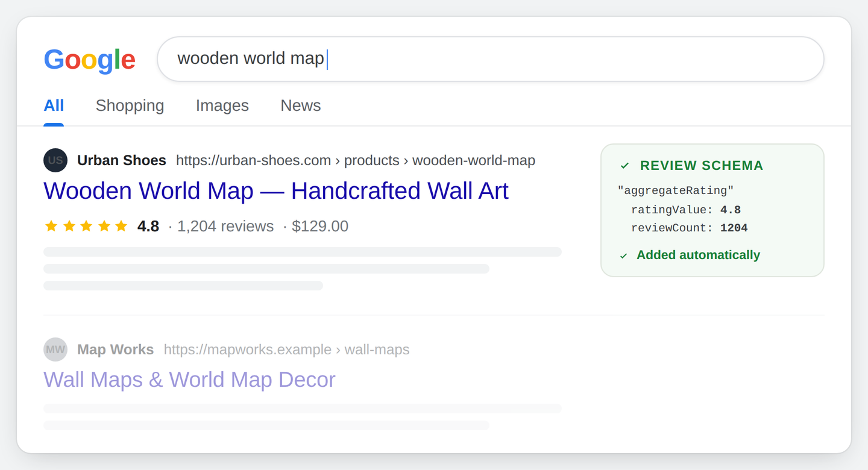This screenshot has height=470, width=868.
Task: Click the Added automatically label
Action: coord(698,255)
